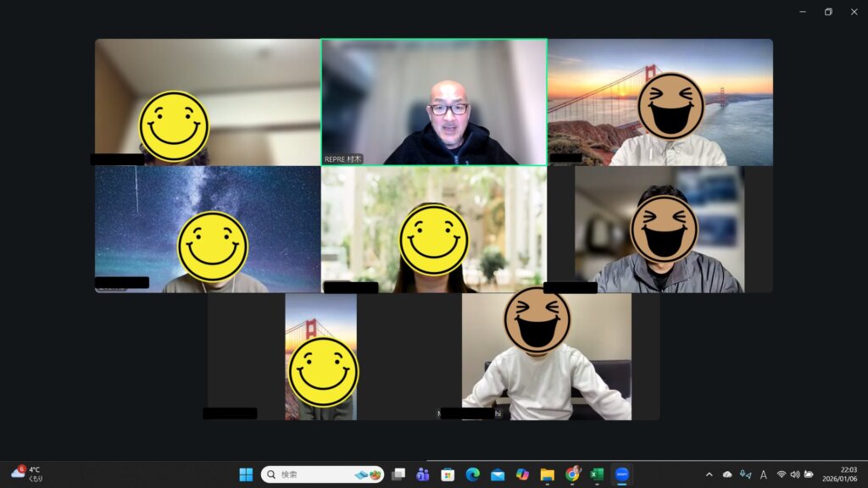Open File Explorer from the taskbar
Screen dimensions: 868x488
coord(548,474)
